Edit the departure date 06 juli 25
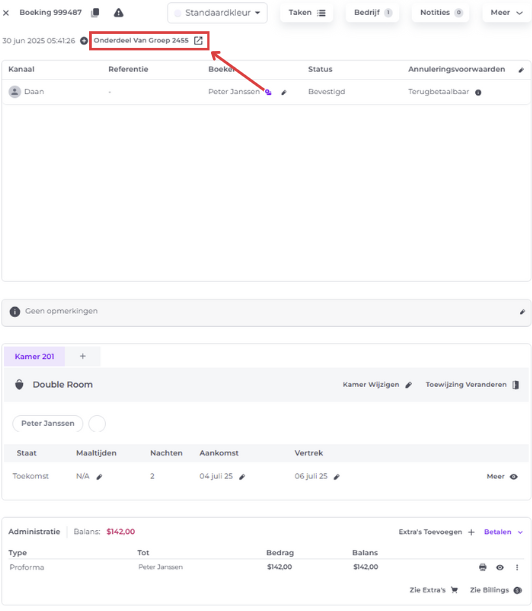532x611 pixels. pyautogui.click(x=337, y=477)
